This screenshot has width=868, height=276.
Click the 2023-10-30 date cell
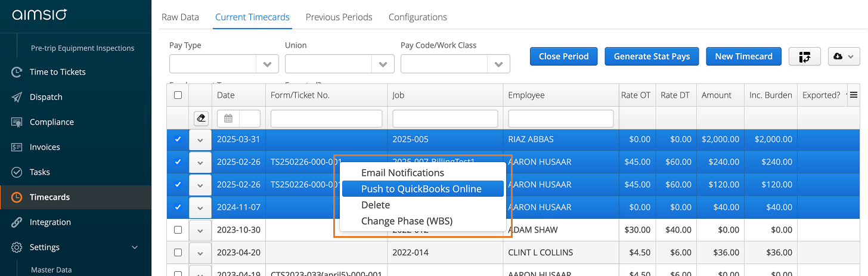click(x=238, y=230)
